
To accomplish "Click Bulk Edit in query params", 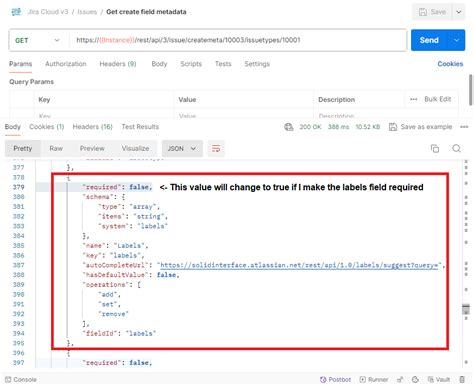I will pos(437,99).
